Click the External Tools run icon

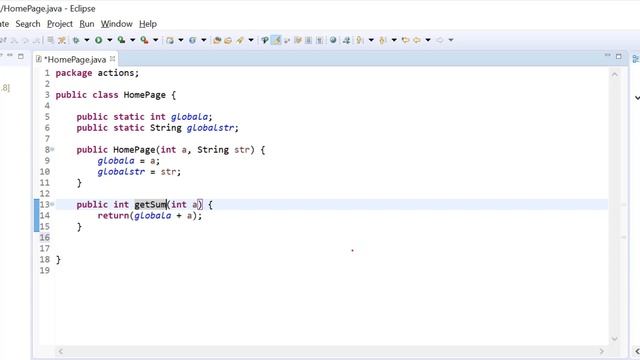point(144,40)
